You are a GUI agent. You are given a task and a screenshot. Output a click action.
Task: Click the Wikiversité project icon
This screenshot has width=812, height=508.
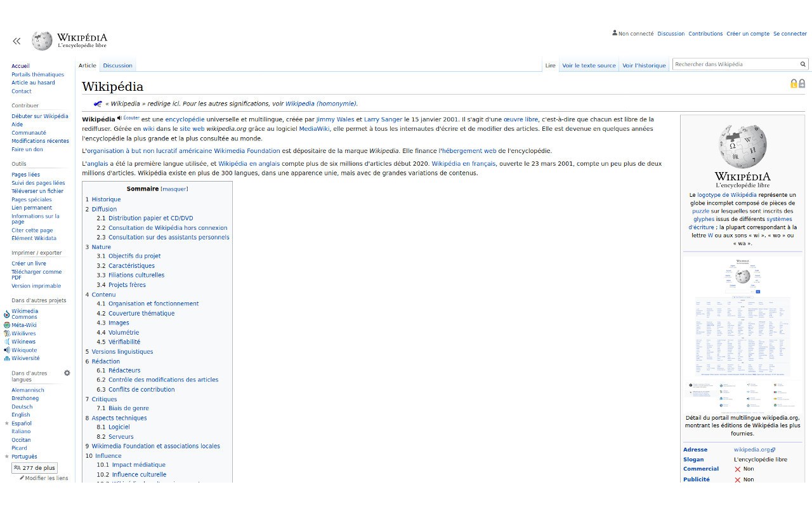click(x=7, y=358)
